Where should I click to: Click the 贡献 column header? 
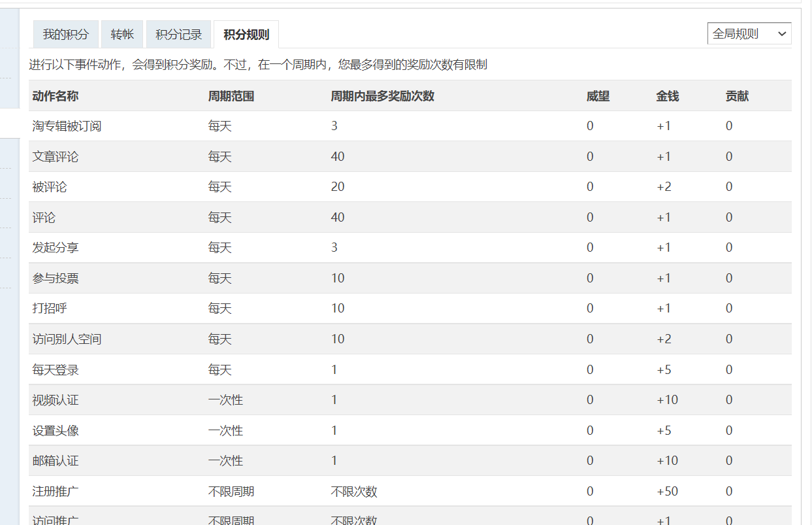[738, 96]
